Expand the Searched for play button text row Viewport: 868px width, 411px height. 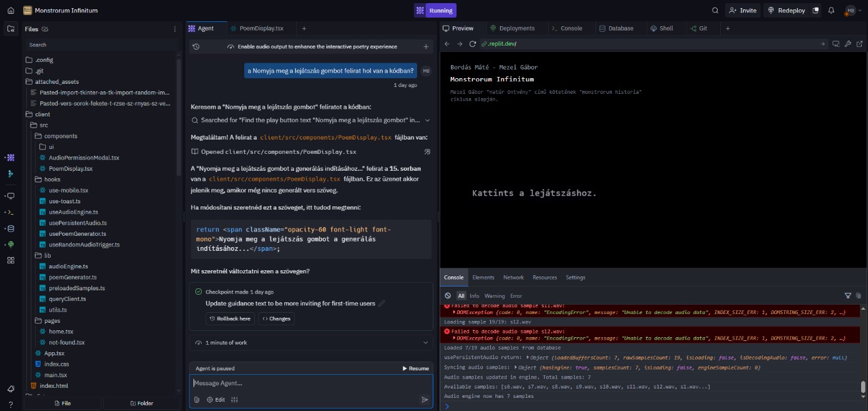coord(311,120)
